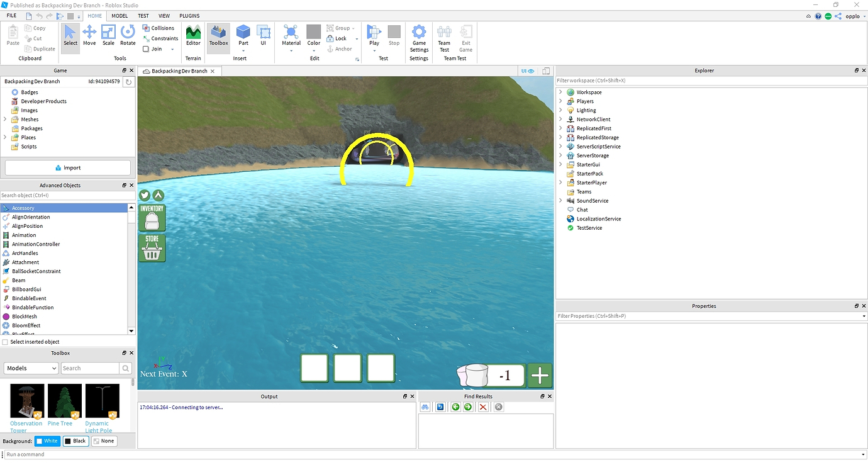
Task: Expand the Workspace tree node
Action: (x=560, y=93)
